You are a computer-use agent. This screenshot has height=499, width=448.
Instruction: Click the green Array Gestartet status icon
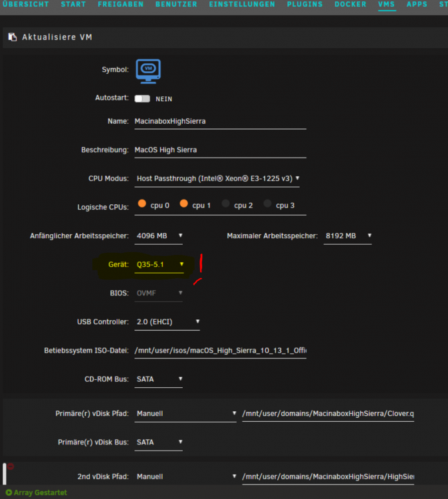pyautogui.click(x=9, y=492)
